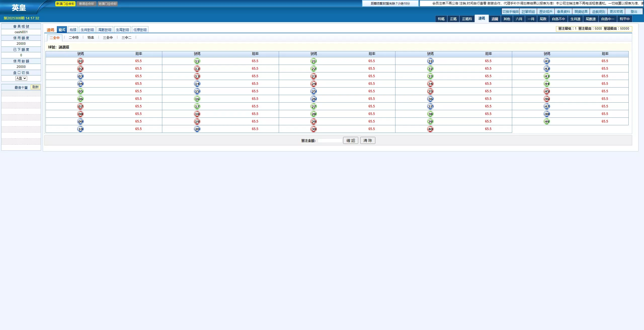Refresh last ten bets with 刷新
This screenshot has height=330, width=644.
[x=35, y=87]
